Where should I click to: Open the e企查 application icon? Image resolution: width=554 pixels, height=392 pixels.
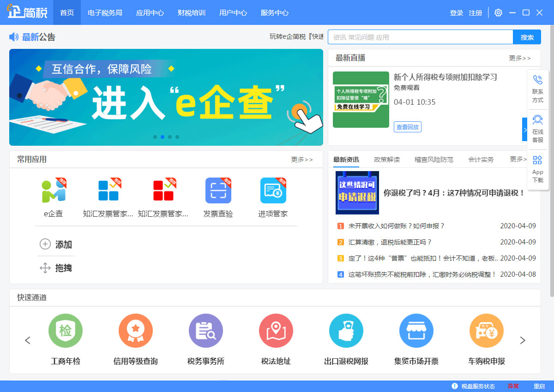[54, 190]
